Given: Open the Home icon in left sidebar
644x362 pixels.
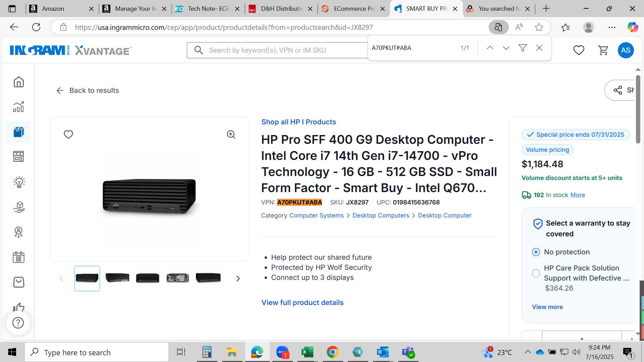Looking at the screenshot, I should [18, 82].
